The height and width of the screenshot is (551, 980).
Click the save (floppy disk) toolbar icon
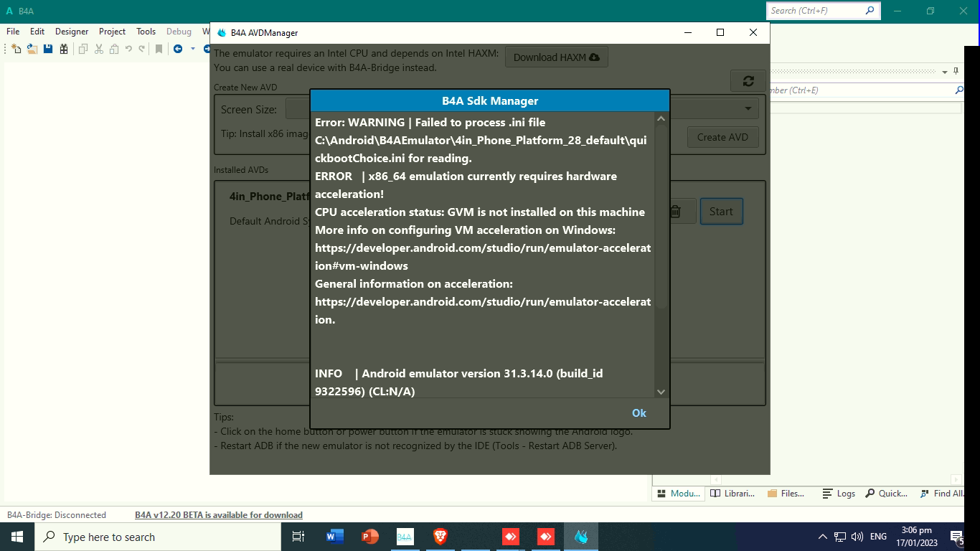[x=48, y=49]
